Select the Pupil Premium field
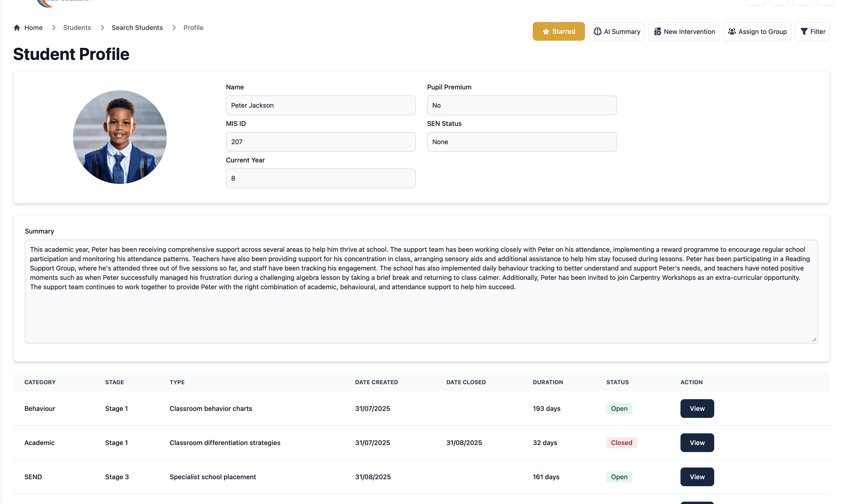The image size is (843, 504). tap(521, 105)
